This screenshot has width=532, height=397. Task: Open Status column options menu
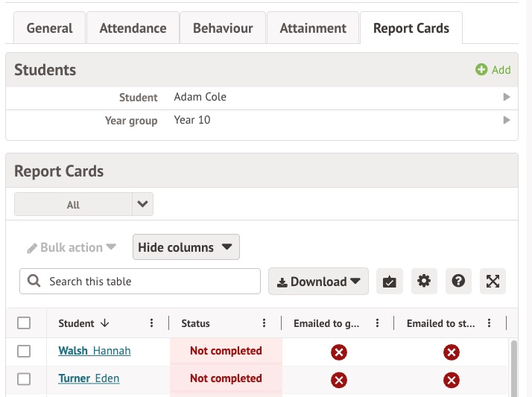tap(264, 323)
